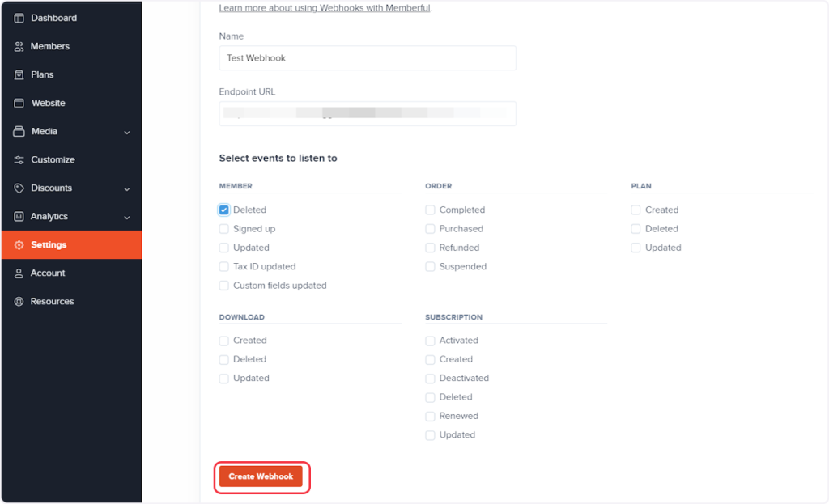Expand the Analytics section chevron
829x504 pixels.
point(127,217)
